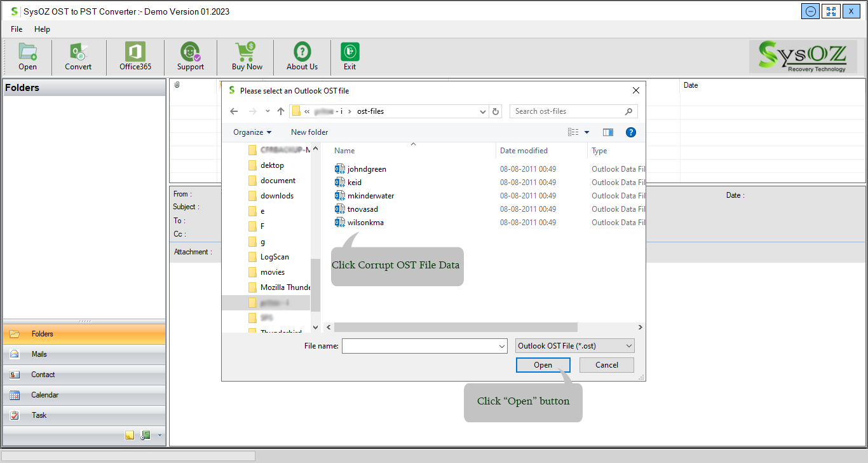Image resolution: width=868 pixels, height=463 pixels.
Task: Click the Cancel button in dialog
Action: coord(606,365)
